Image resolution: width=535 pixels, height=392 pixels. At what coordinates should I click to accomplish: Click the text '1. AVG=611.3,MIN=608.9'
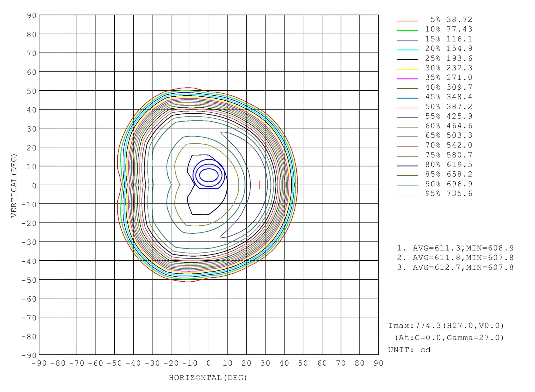pos(455,248)
